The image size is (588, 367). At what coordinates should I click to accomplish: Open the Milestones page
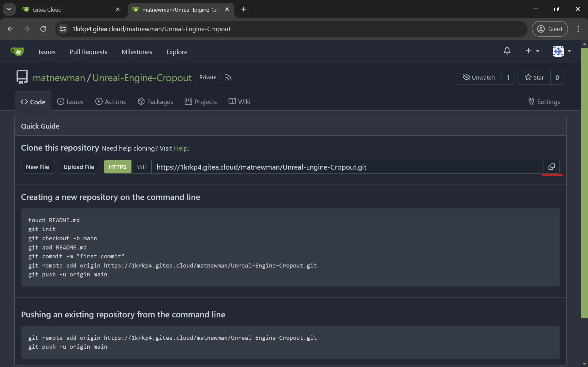pos(137,52)
